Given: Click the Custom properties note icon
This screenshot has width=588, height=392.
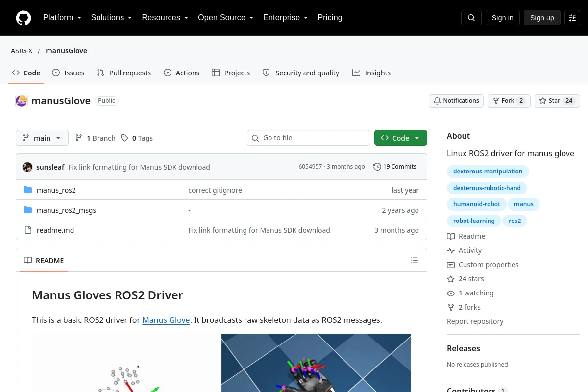Looking at the screenshot, I should [451, 265].
